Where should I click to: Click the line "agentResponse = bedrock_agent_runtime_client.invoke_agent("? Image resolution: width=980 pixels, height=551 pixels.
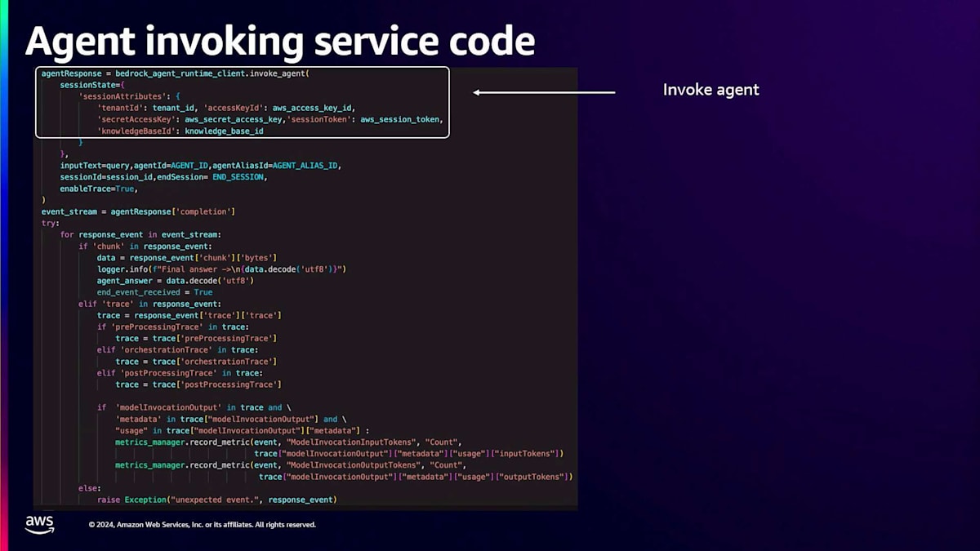pyautogui.click(x=176, y=73)
